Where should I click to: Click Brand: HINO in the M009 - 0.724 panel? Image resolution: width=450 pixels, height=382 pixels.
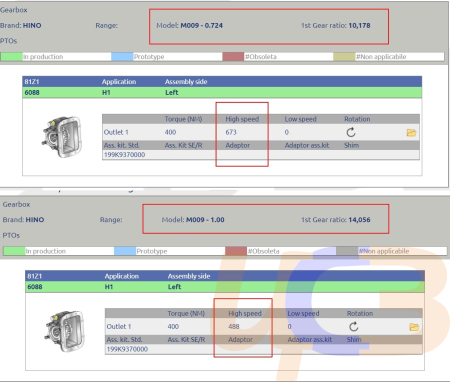click(21, 25)
